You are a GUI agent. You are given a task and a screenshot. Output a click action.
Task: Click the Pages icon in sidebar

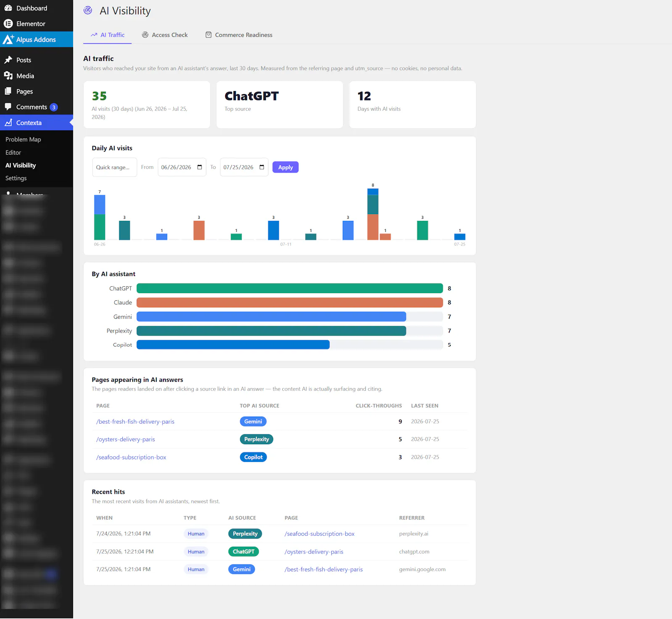click(x=8, y=91)
